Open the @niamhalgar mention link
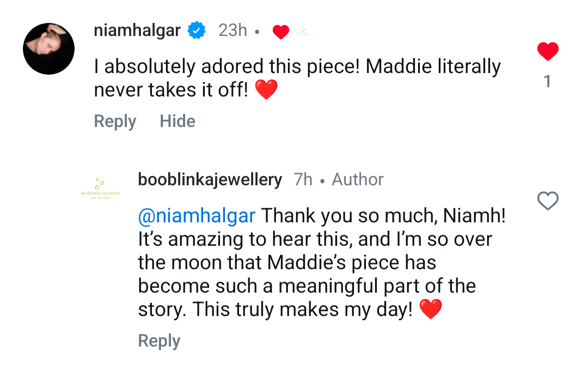Image resolution: width=588 pixels, height=377 pixels. 197,215
